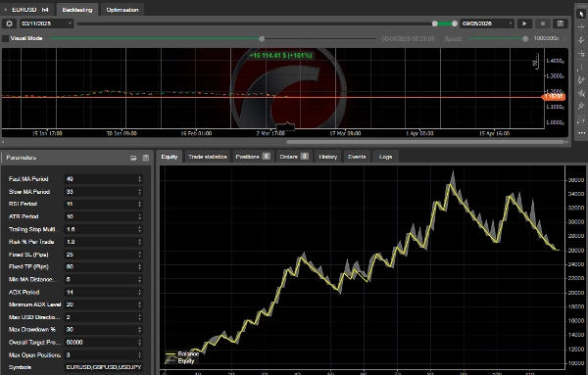Viewport: 588px width, 375px height.
Task: Click the 2 Mar 17:00 time label
Action: pos(270,133)
